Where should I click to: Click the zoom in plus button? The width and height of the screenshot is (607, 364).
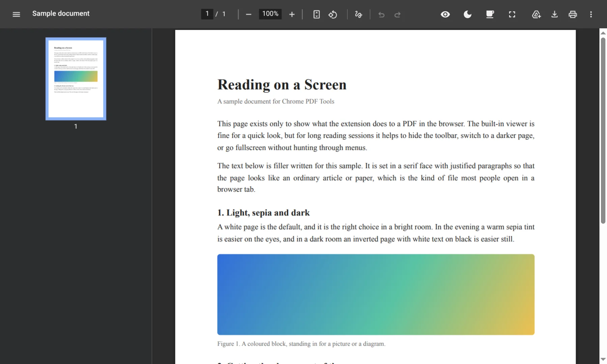[292, 14]
